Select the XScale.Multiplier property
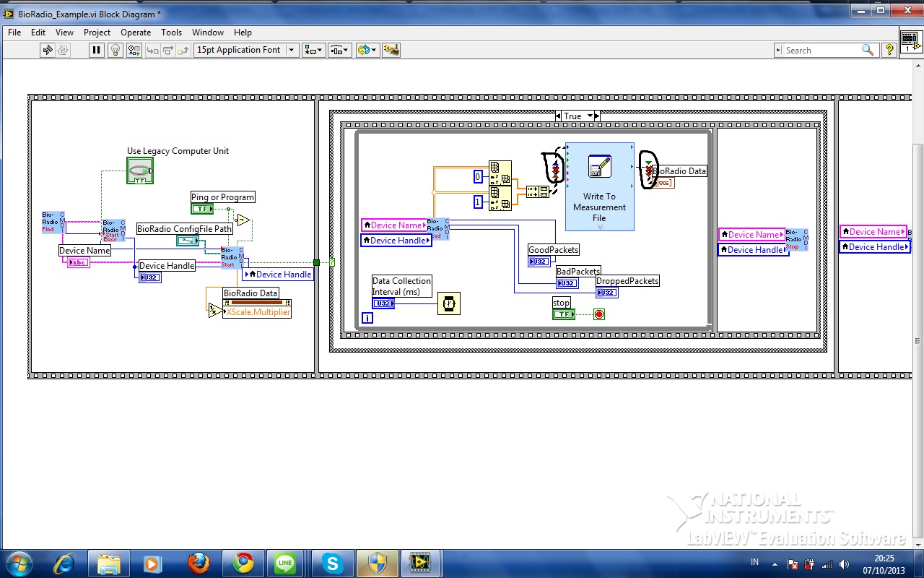924x578 pixels. tap(257, 312)
